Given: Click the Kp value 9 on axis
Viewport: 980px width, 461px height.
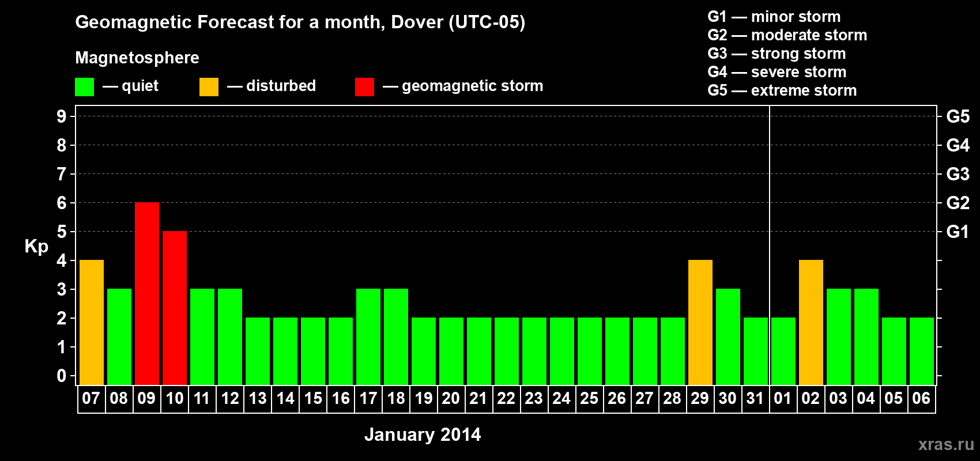Looking at the screenshot, I should [62, 116].
